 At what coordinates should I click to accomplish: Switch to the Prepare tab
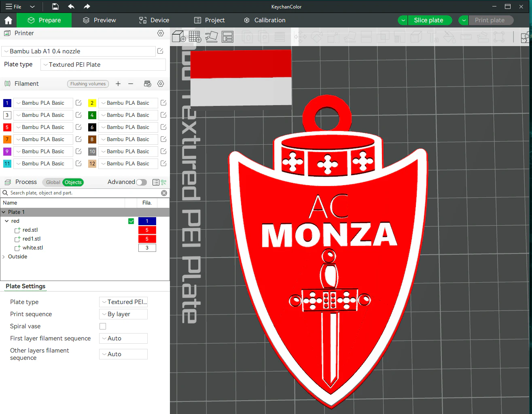pyautogui.click(x=44, y=20)
